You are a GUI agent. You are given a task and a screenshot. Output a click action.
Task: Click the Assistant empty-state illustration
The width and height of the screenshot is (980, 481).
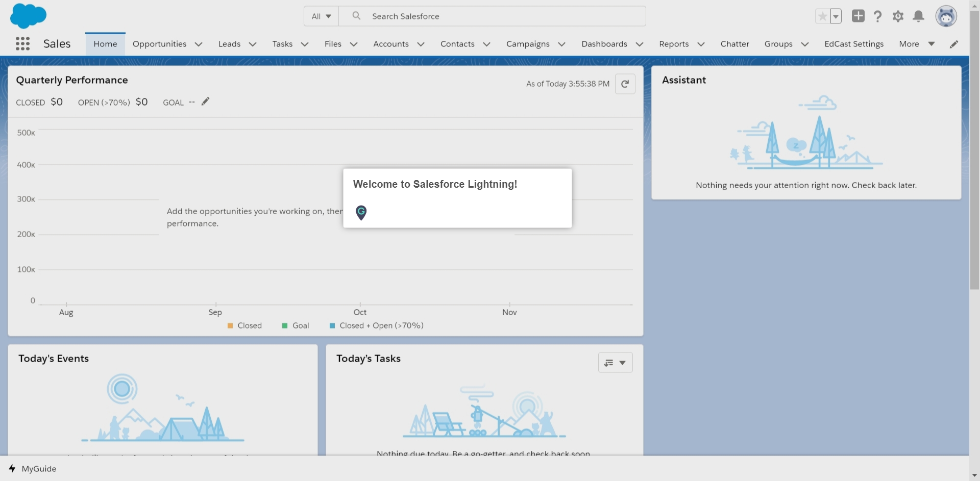point(806,132)
